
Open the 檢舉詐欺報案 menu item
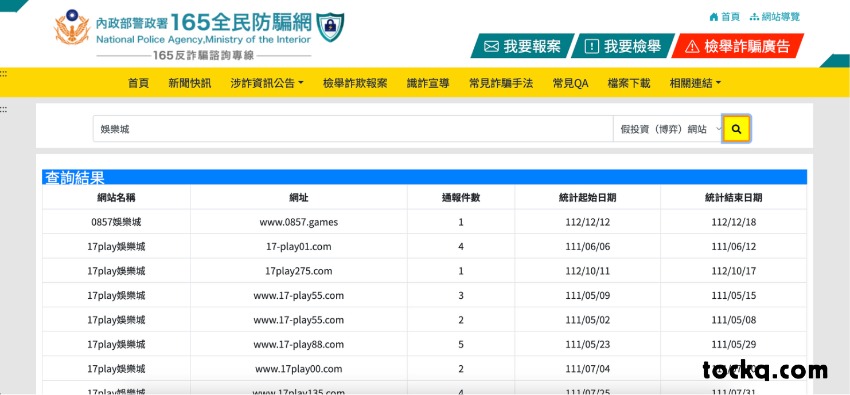355,83
